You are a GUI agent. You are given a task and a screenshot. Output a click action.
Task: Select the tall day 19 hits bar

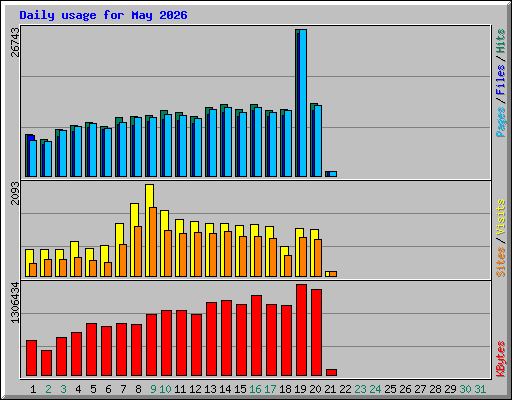[x=301, y=103]
